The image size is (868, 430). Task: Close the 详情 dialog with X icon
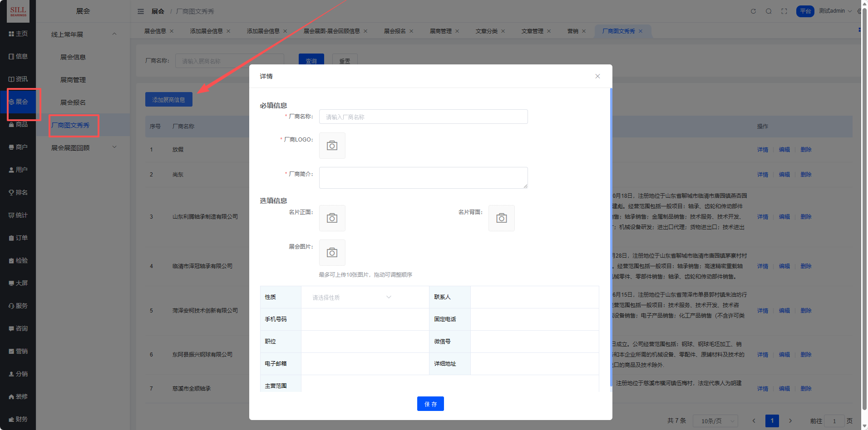(597, 76)
